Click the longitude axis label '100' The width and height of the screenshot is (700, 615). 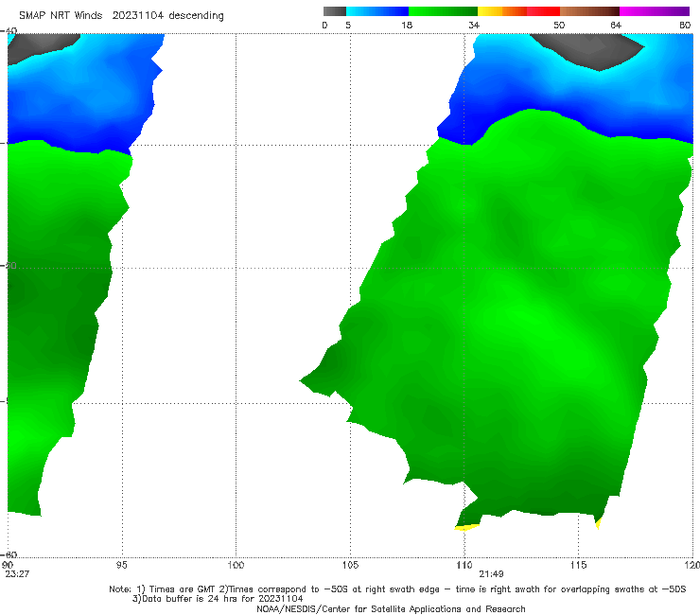(236, 566)
